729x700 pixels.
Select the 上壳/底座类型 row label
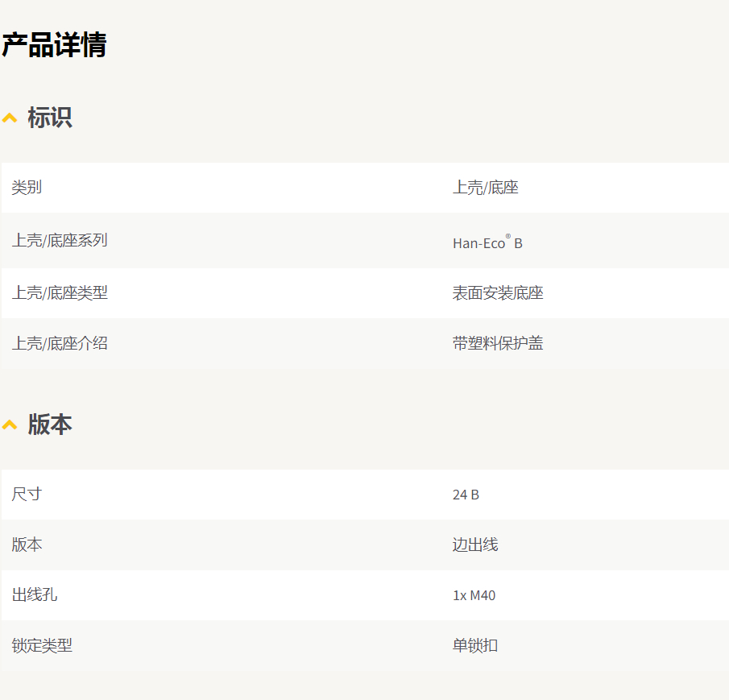tap(60, 293)
